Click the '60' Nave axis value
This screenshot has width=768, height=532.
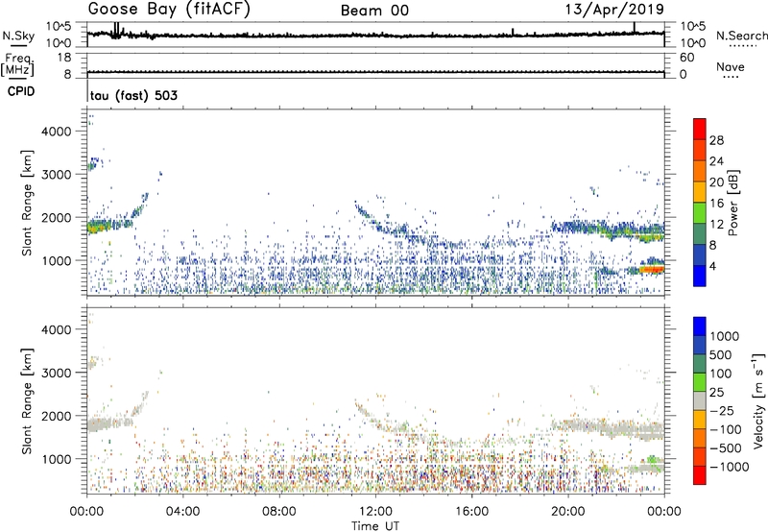686,58
